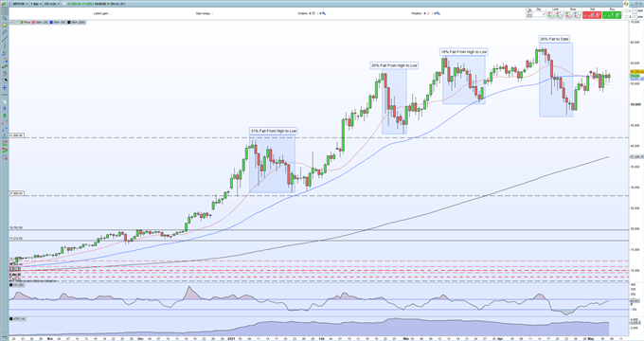
Task: Click the green Buy price button
Action: pyautogui.click(x=612, y=15)
